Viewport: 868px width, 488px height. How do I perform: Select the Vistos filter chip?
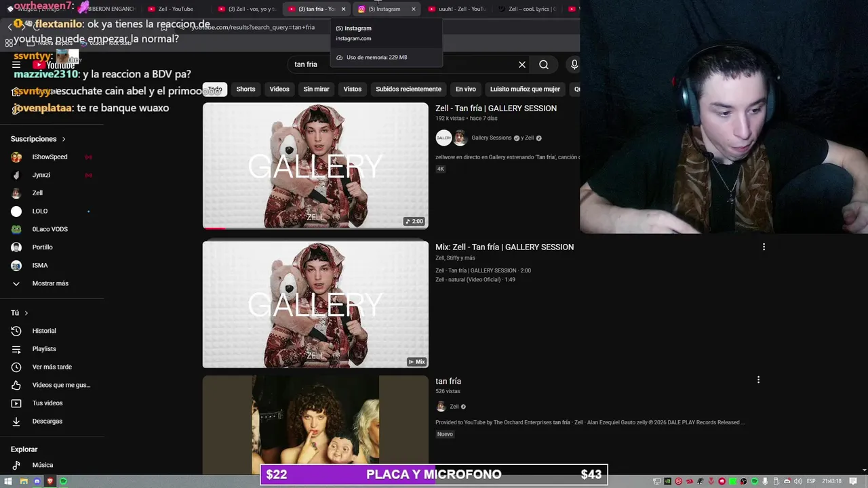(x=353, y=89)
